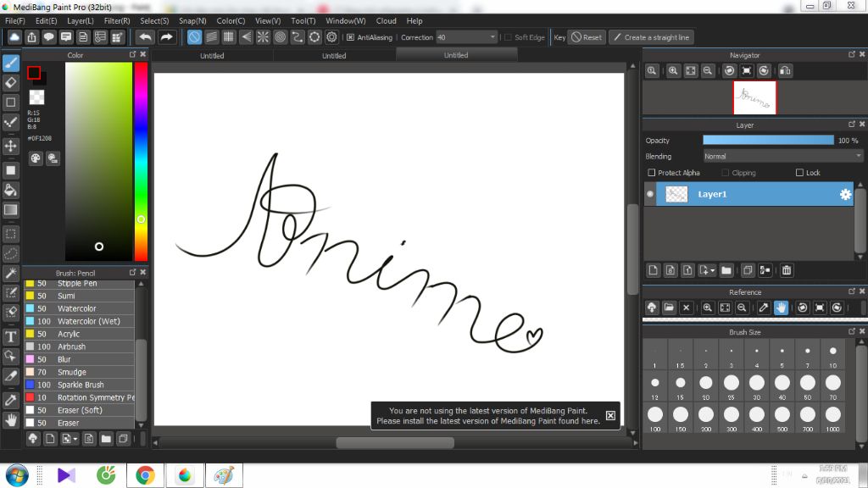
Task: Select the Text tool
Action: (x=10, y=336)
